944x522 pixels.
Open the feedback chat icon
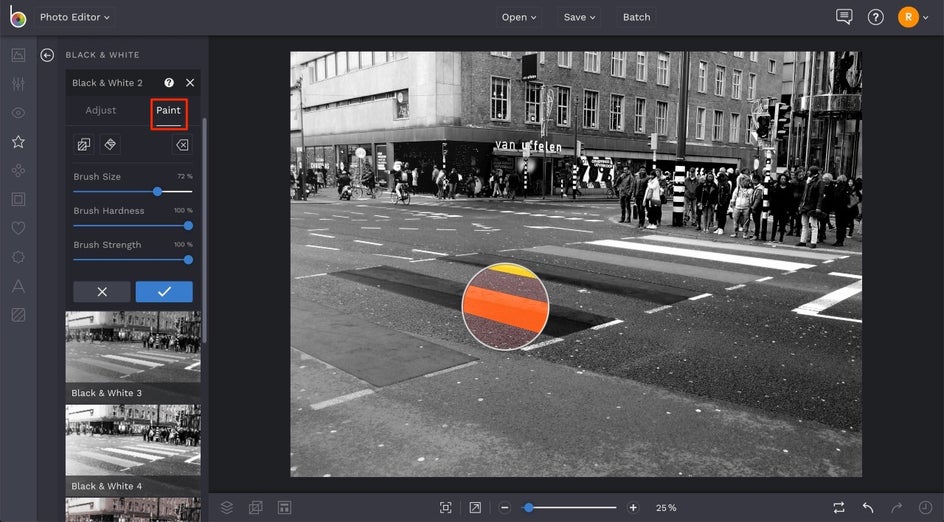click(844, 17)
